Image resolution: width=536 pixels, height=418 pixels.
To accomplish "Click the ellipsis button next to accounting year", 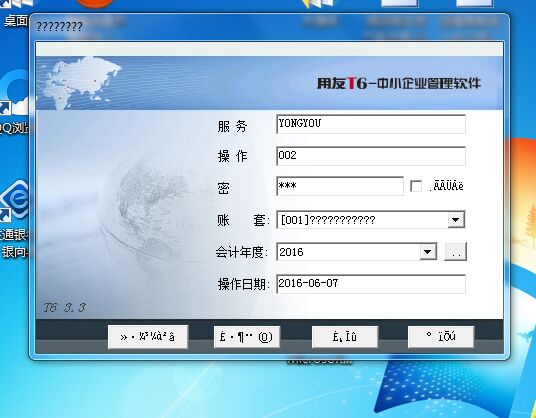I will tap(455, 252).
